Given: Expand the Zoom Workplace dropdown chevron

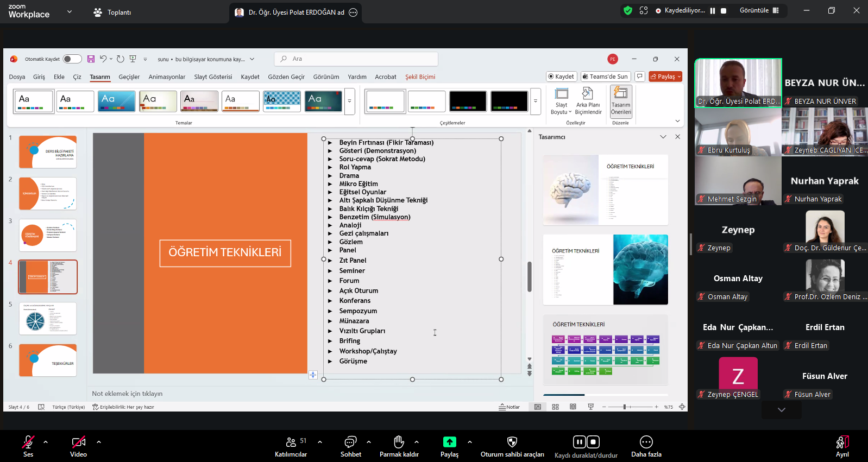Looking at the screenshot, I should tap(70, 11).
